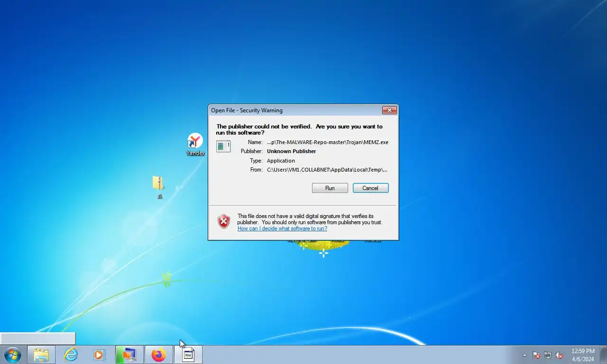Show hidden system tray icons arrow
607x364 pixels.
click(x=524, y=355)
